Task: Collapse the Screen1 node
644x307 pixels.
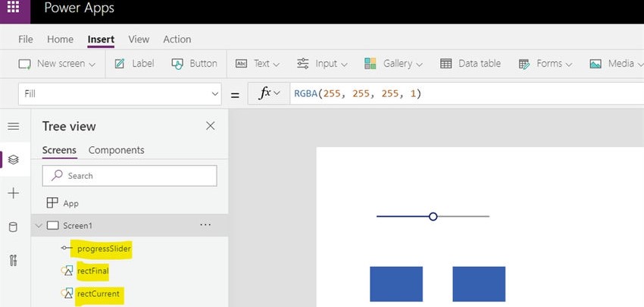Action: pyautogui.click(x=39, y=226)
